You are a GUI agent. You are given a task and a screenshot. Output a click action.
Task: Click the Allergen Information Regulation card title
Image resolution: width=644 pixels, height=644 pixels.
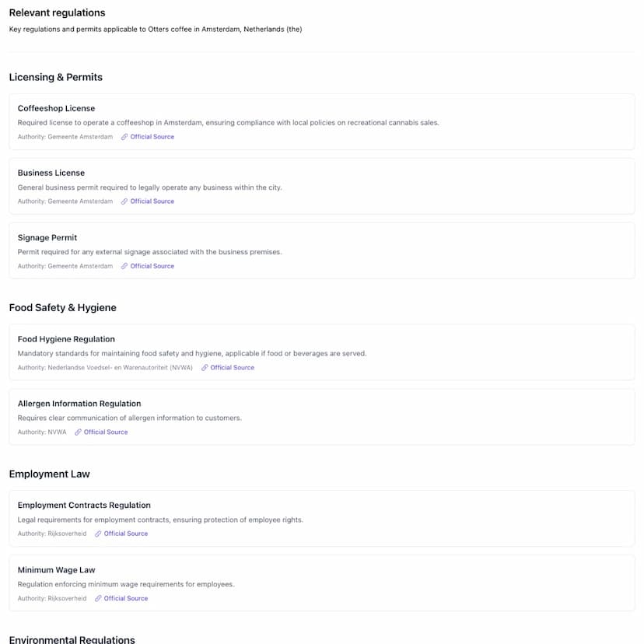[79, 404]
